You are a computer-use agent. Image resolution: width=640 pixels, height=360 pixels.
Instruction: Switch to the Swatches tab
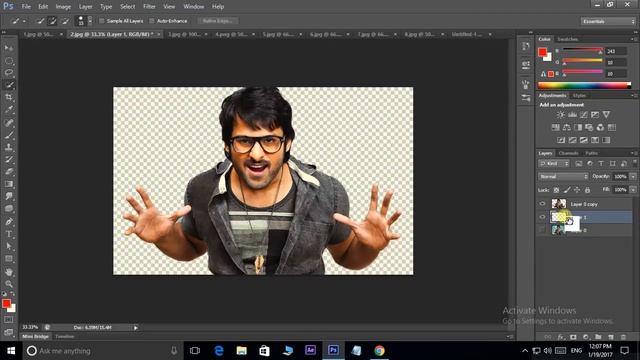pos(568,39)
